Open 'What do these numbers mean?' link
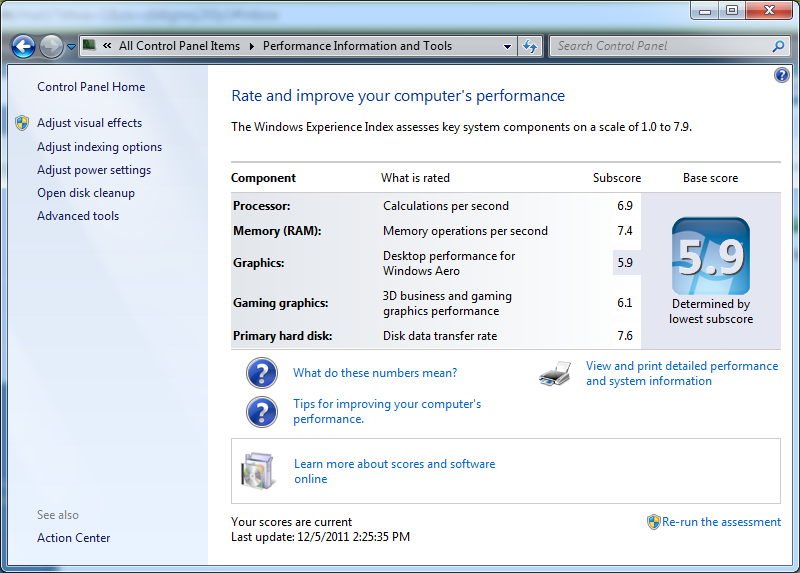The width and height of the screenshot is (800, 573). click(x=375, y=373)
